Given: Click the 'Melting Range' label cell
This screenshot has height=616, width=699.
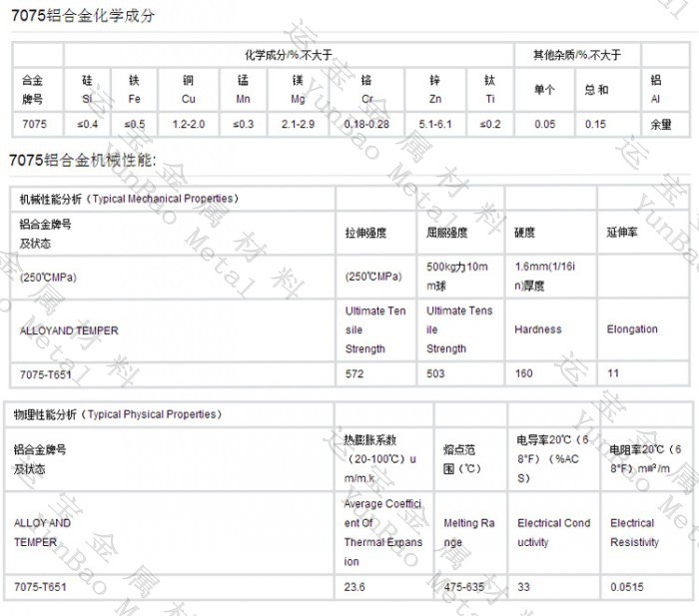Looking at the screenshot, I should (x=469, y=533).
